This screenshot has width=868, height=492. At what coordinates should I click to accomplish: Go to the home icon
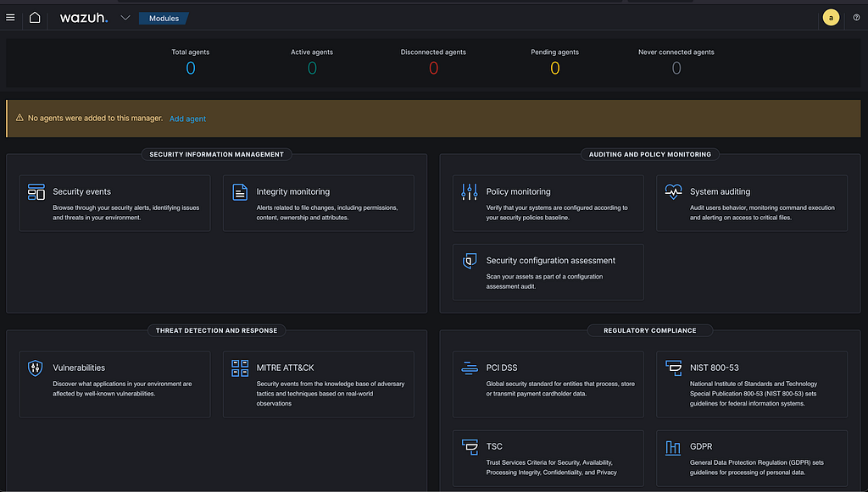tap(35, 18)
